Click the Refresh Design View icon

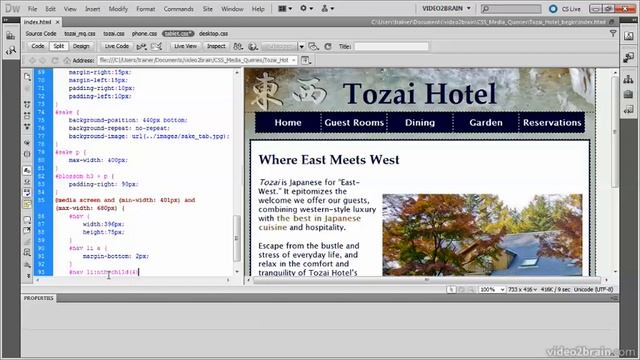click(x=328, y=47)
